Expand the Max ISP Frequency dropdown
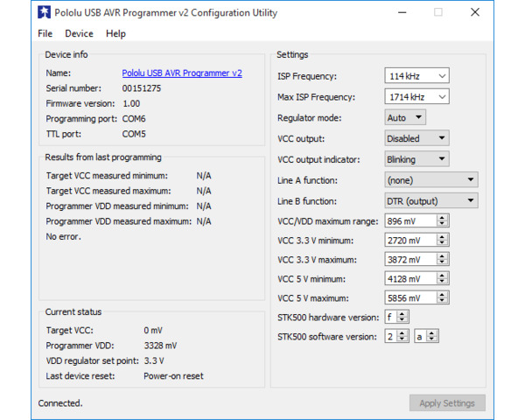Image resolution: width=525 pixels, height=420 pixels. [416, 97]
